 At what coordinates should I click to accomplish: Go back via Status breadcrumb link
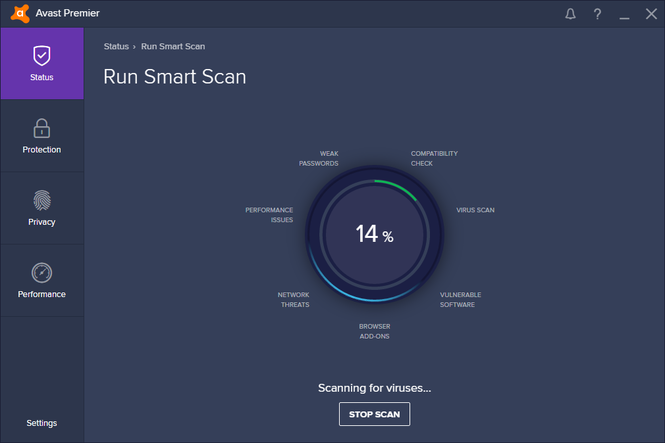(116, 46)
